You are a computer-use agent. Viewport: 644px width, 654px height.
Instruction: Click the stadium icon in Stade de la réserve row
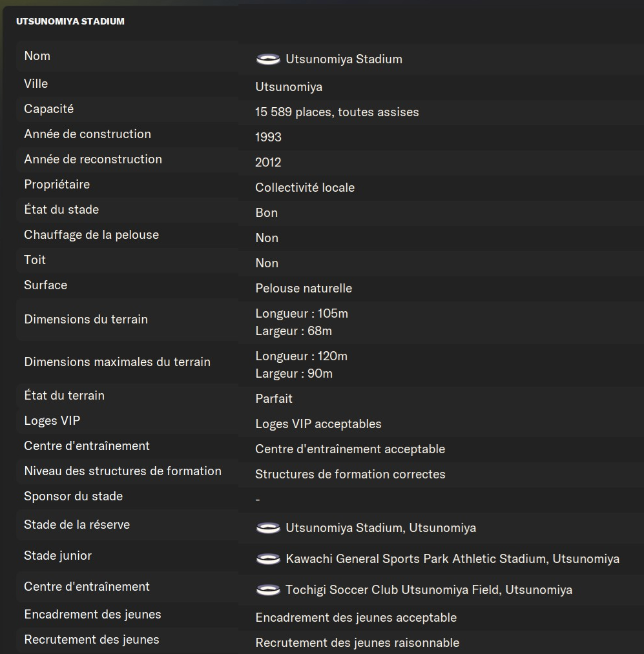coord(267,528)
